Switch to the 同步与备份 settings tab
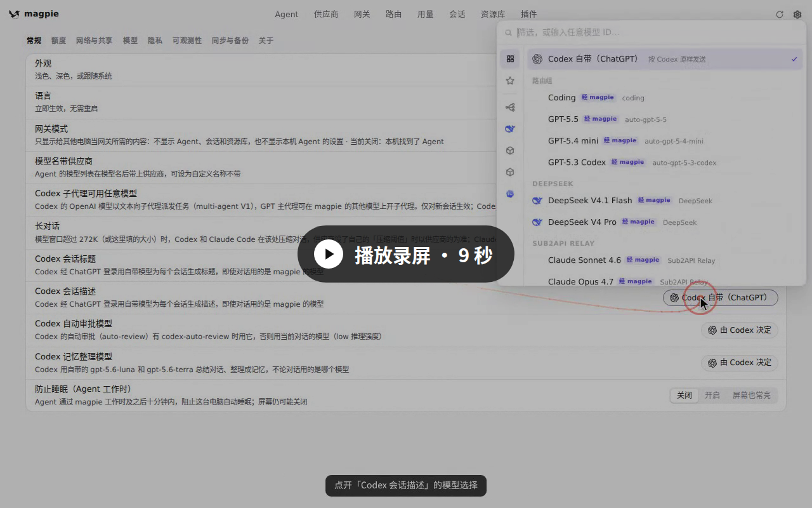Screen dimensions: 812x508 [x=230, y=41]
